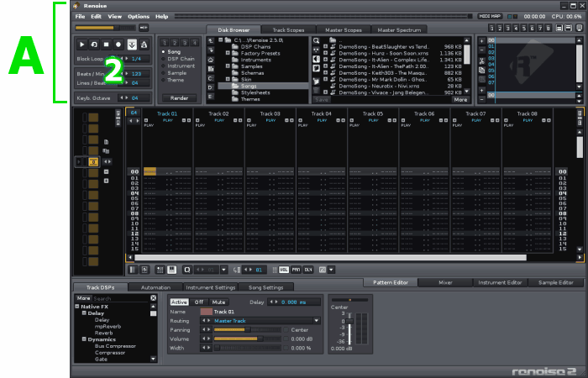Toggle VOL column visibility
588x378 pixels.
284,270
